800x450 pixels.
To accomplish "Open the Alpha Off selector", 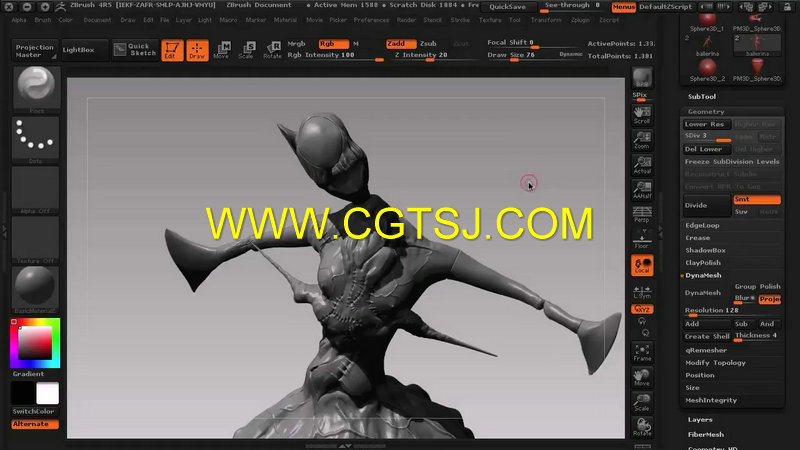I will [x=36, y=189].
